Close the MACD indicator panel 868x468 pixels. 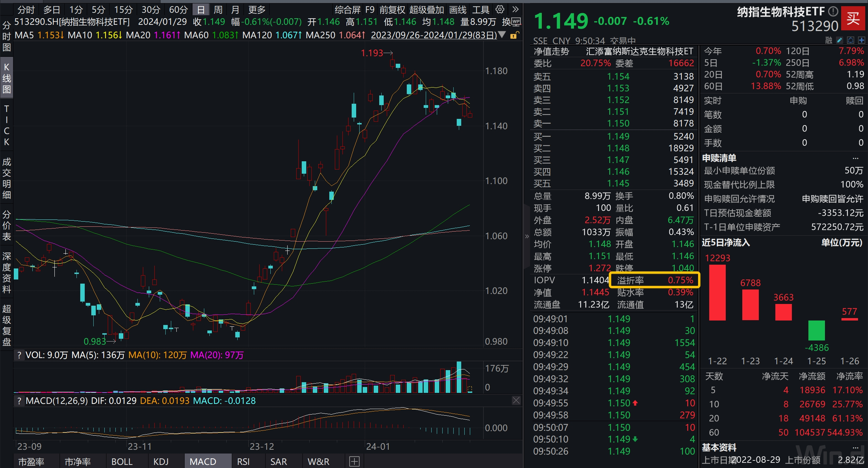tap(516, 400)
